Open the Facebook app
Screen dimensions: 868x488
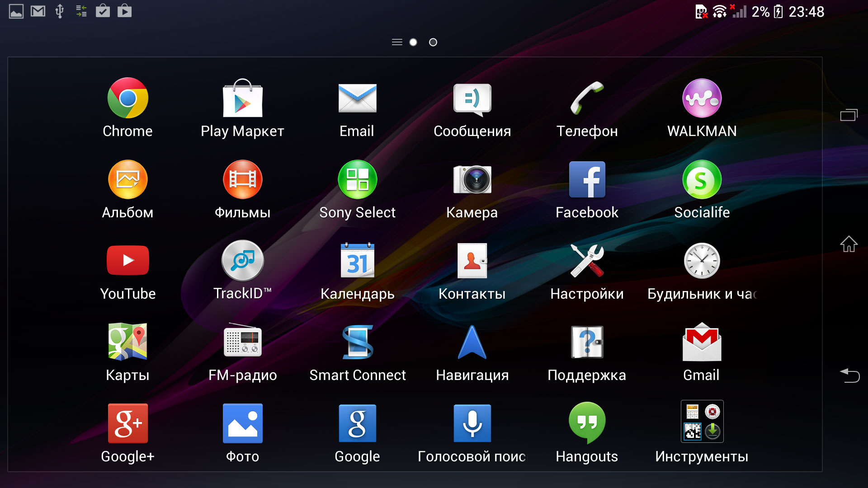[587, 190]
